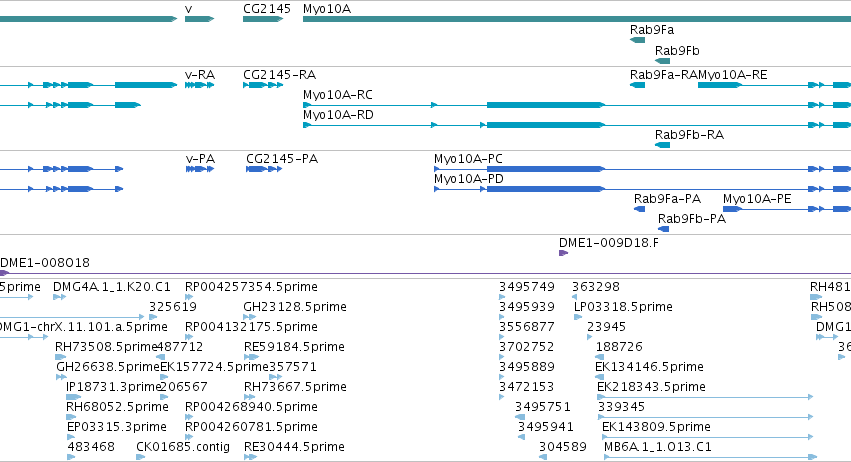Image resolution: width=851 pixels, height=462 pixels.
Task: Select the EP03315.3prime EST label
Action: 117,427
